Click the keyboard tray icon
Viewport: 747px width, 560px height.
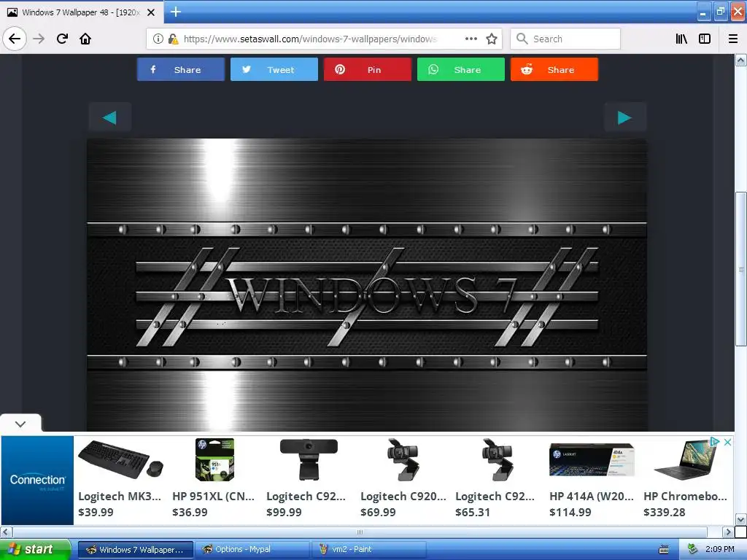[663, 550]
